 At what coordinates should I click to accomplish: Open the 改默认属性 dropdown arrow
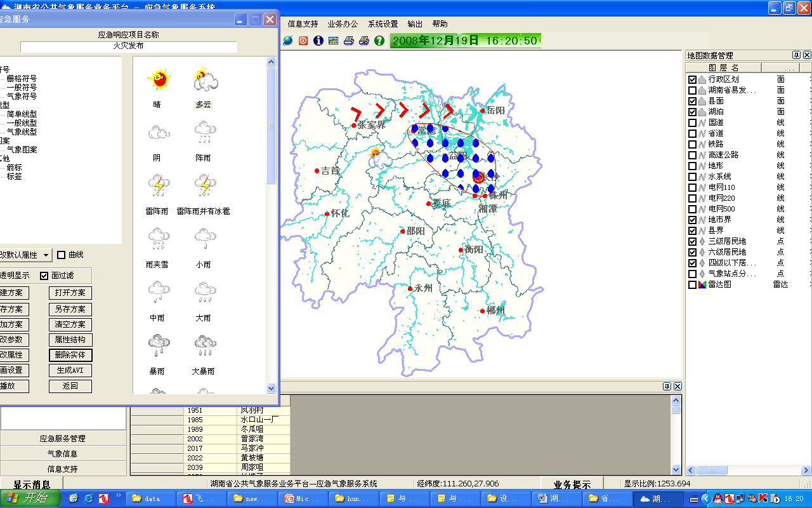point(46,255)
